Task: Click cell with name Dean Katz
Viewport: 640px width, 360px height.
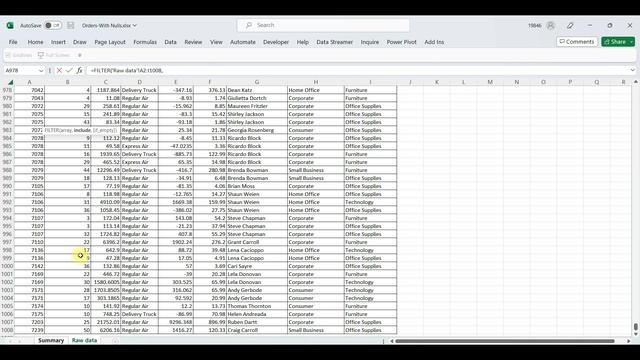Action: pos(257,90)
